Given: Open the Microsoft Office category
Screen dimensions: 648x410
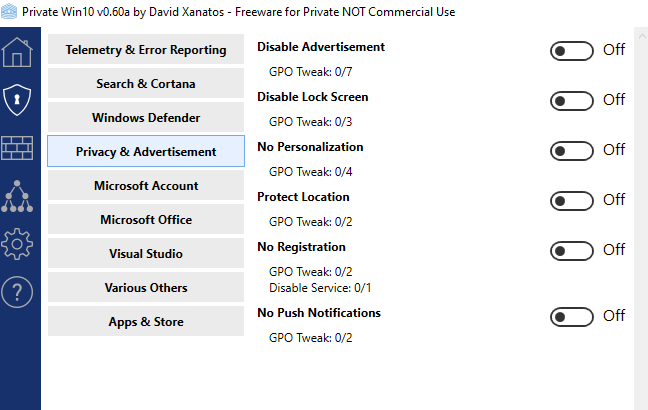Looking at the screenshot, I should point(146,220).
